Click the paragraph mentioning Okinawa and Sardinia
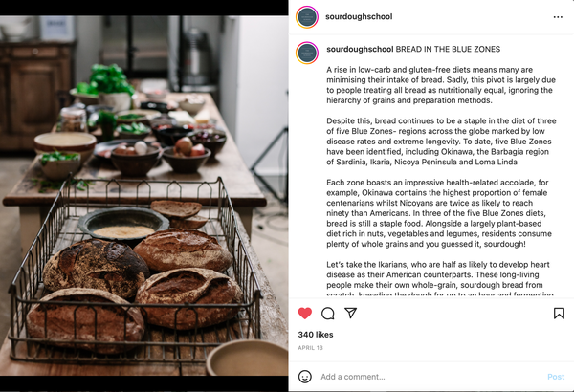 click(x=441, y=142)
